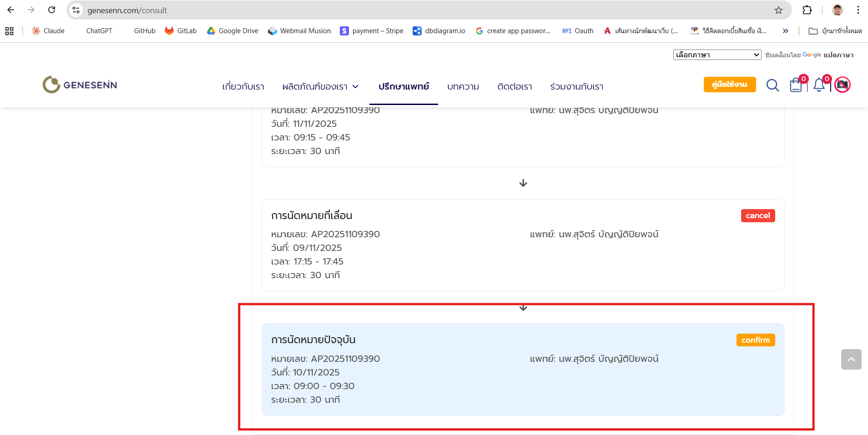
Task: Bookmark this page with star icon
Action: [778, 10]
